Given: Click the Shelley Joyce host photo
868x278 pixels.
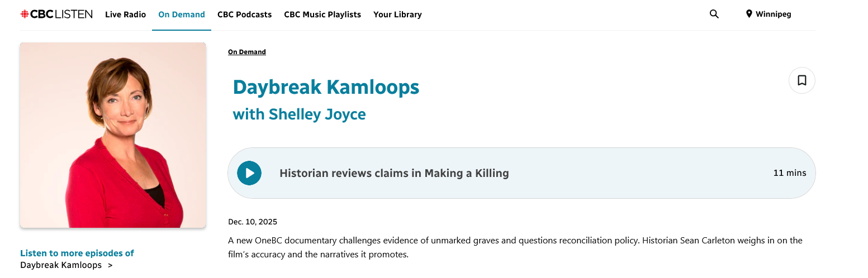Looking at the screenshot, I should (x=113, y=135).
